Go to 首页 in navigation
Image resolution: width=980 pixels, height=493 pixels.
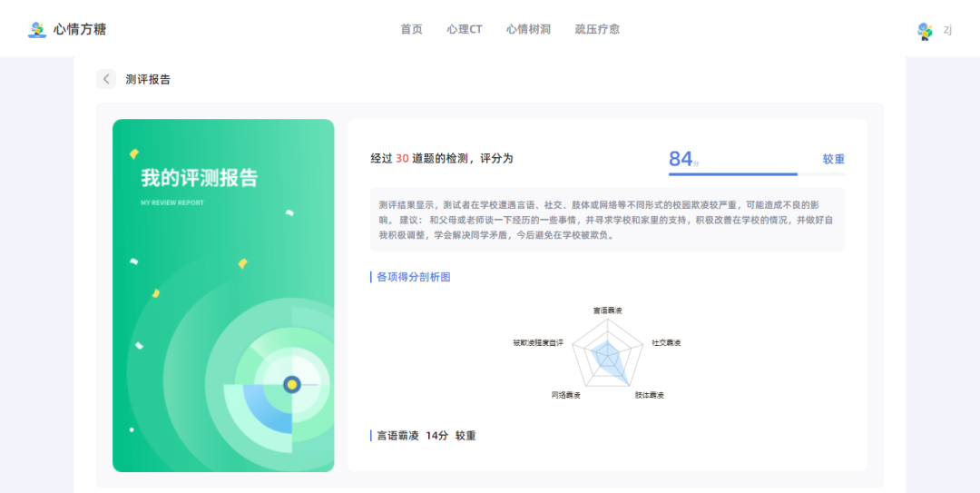click(411, 29)
